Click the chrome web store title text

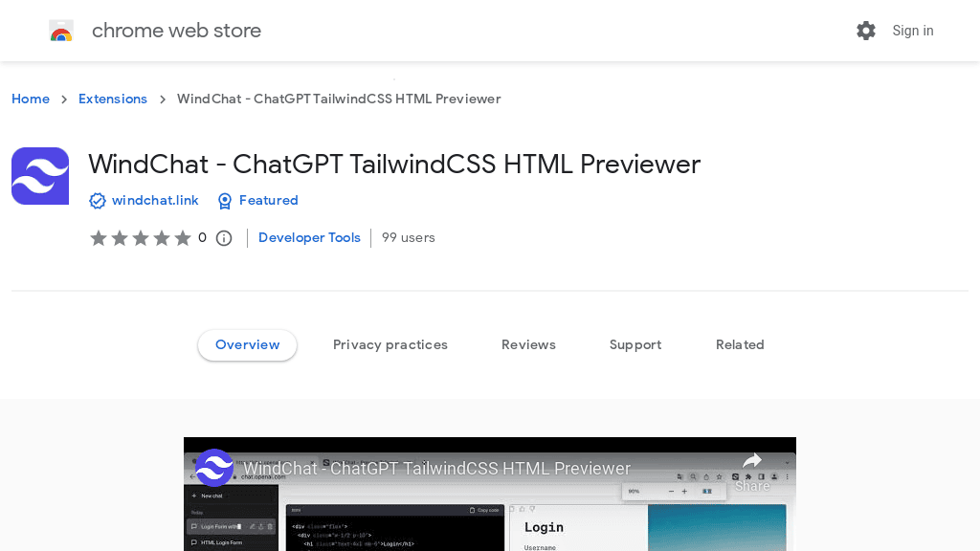click(176, 31)
